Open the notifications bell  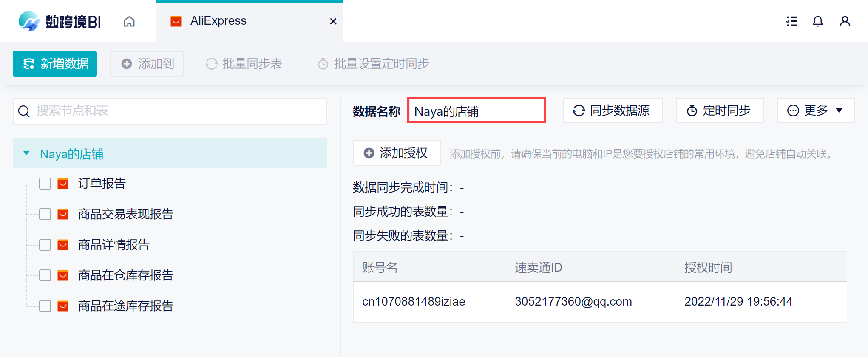point(818,21)
